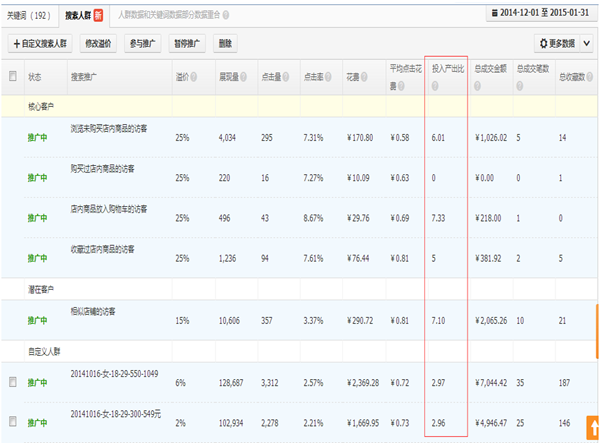Click the help icon next to 溢价 header

(194, 77)
